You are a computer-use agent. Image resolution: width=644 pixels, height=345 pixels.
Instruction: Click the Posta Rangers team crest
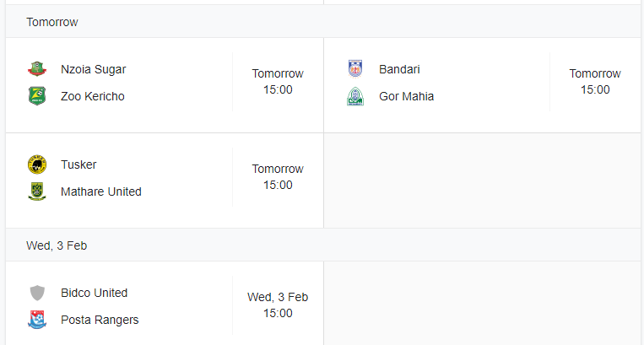click(37, 320)
